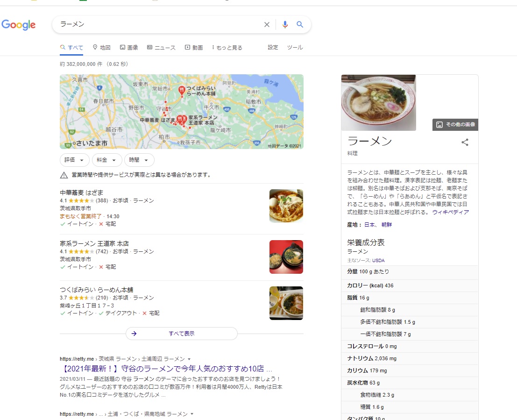The image size is (517, 420).
Task: Click the Google logo
Action: coord(19,25)
